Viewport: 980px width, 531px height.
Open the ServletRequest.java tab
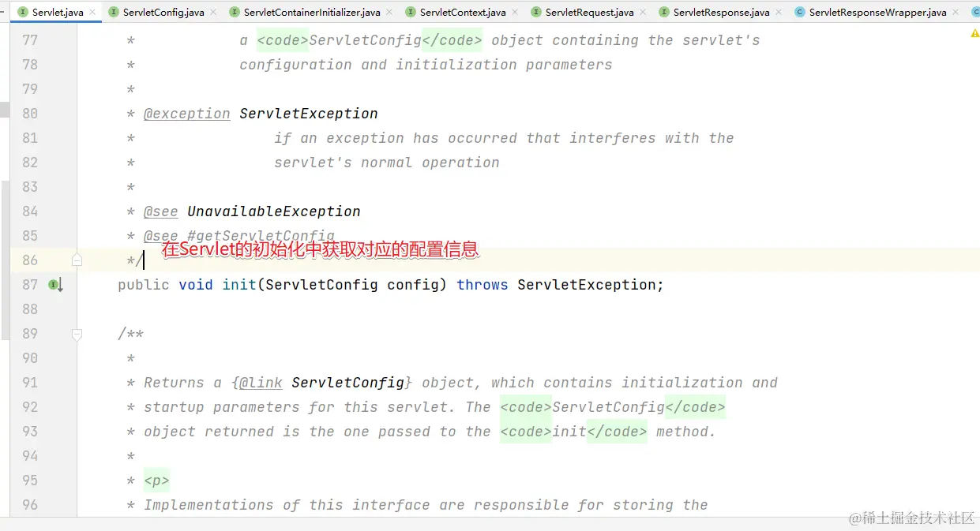click(x=589, y=12)
